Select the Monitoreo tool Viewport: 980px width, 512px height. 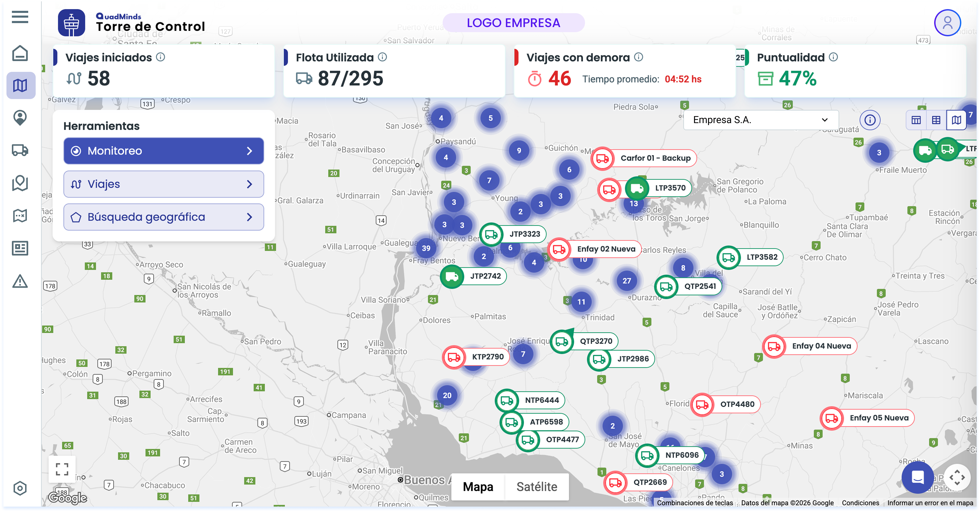pos(164,151)
